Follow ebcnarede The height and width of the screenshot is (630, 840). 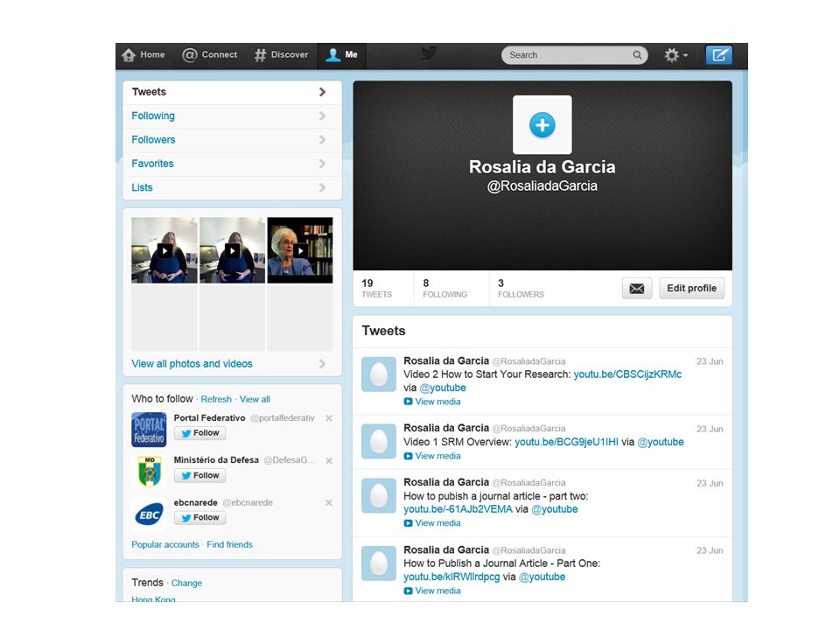[x=199, y=517]
